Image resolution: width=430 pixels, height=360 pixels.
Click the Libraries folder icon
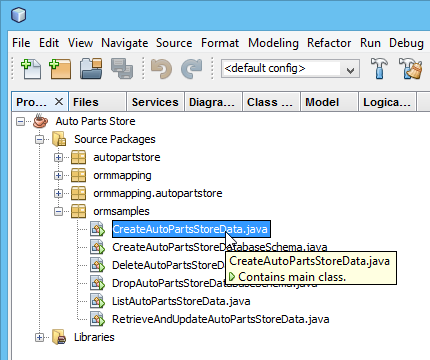(x=59, y=337)
